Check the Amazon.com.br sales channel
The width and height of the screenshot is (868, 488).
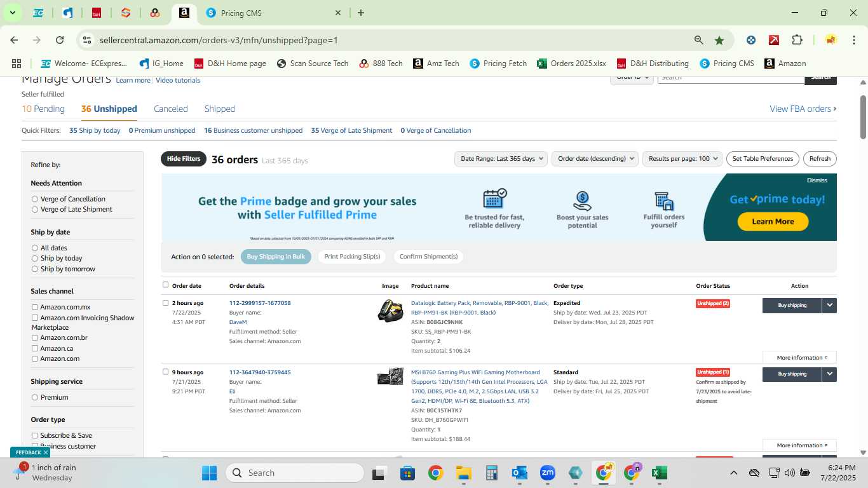pos(35,338)
